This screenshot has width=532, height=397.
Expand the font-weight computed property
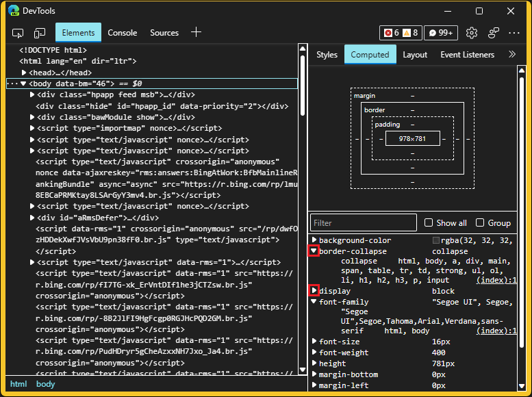pos(314,353)
